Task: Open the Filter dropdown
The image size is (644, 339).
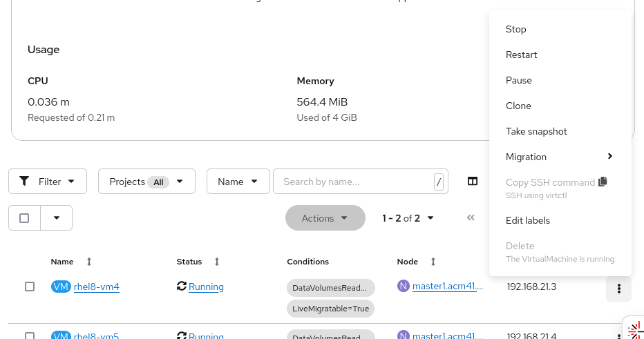Action: pyautogui.click(x=47, y=182)
